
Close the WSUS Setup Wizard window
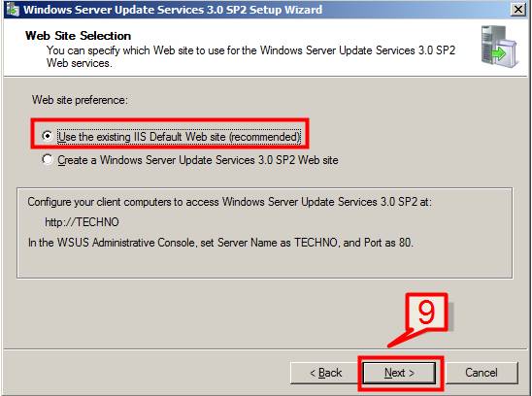[518, 9]
